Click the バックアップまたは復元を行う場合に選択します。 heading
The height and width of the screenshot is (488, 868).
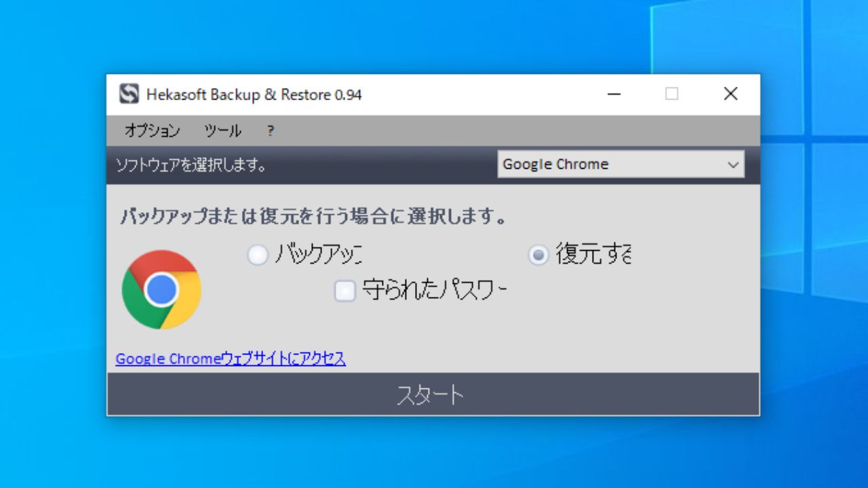(x=314, y=217)
